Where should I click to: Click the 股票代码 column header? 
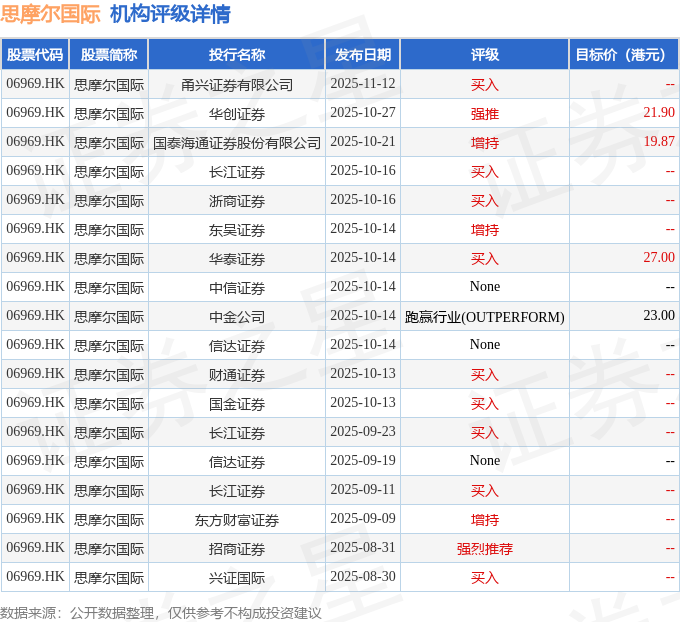[x=35, y=55]
